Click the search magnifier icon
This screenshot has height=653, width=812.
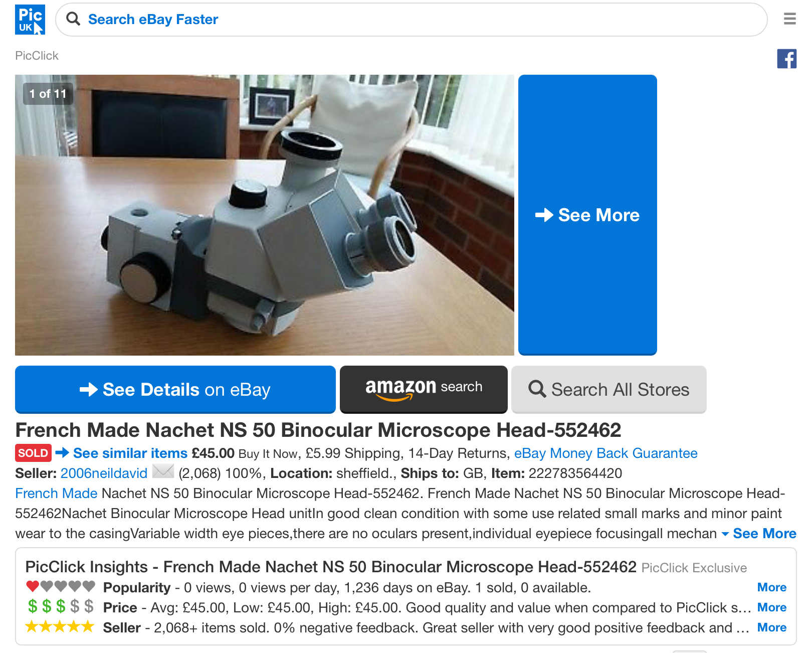point(73,19)
